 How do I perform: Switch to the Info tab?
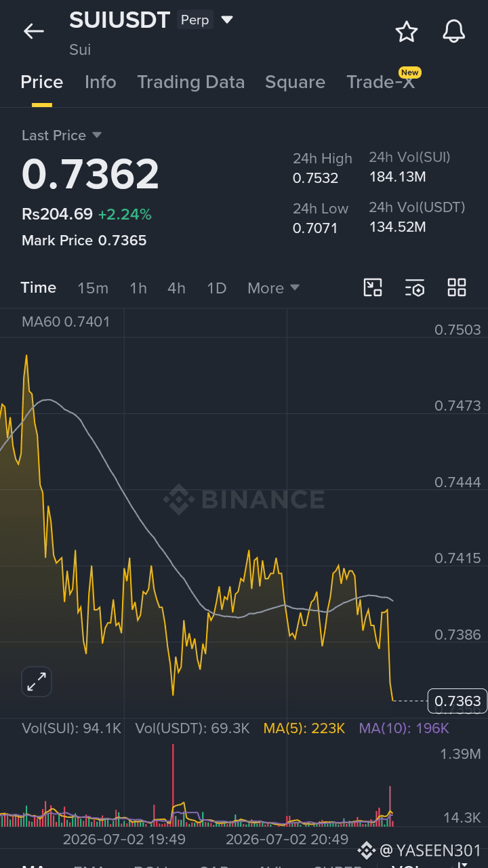pos(100,82)
